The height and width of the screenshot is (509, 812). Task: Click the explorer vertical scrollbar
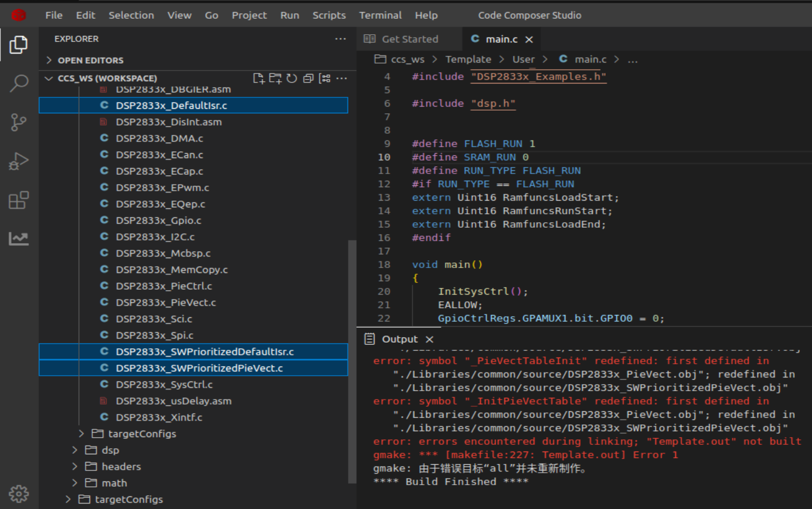(x=352, y=362)
